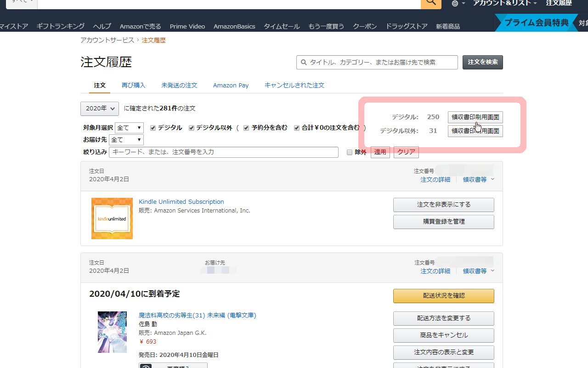Screen dimensions: 588x368
Task: Switch to Amazon Pay tab
Action: tap(231, 86)
